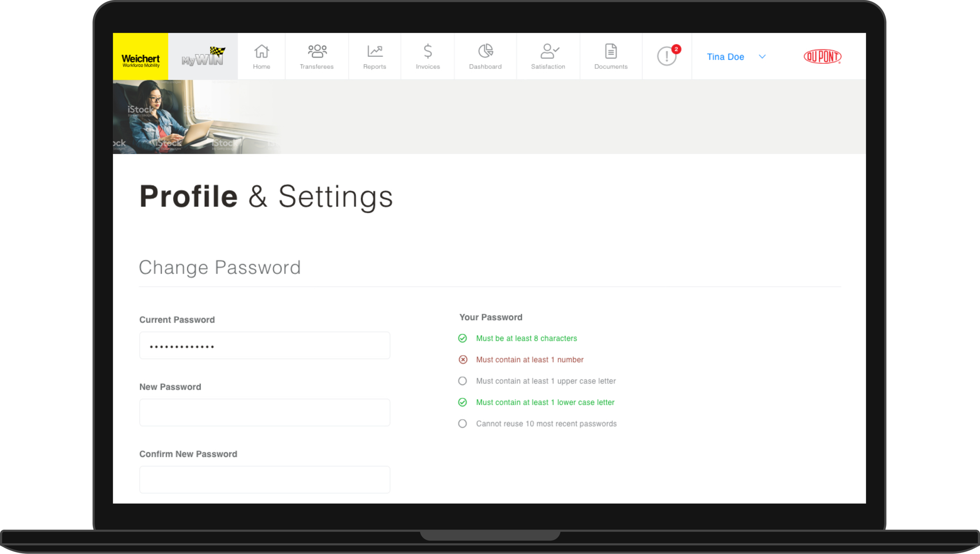Open the Reports chart icon

[x=375, y=51]
